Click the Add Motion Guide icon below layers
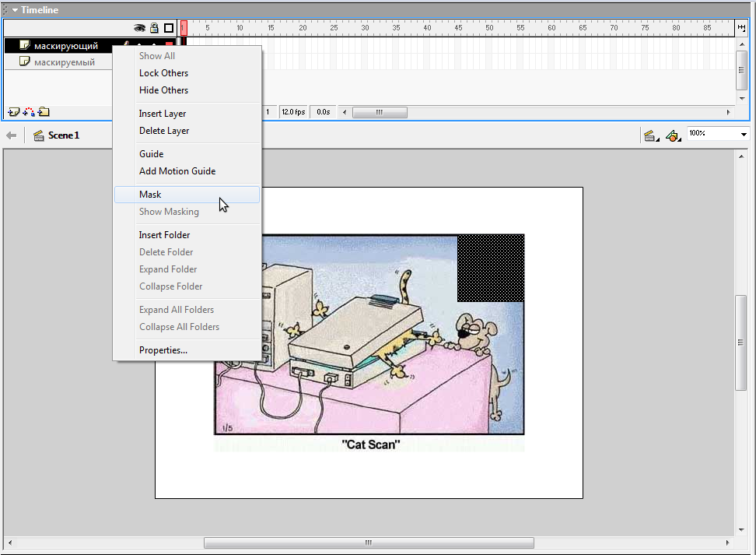The width and height of the screenshot is (756, 555). point(29,112)
